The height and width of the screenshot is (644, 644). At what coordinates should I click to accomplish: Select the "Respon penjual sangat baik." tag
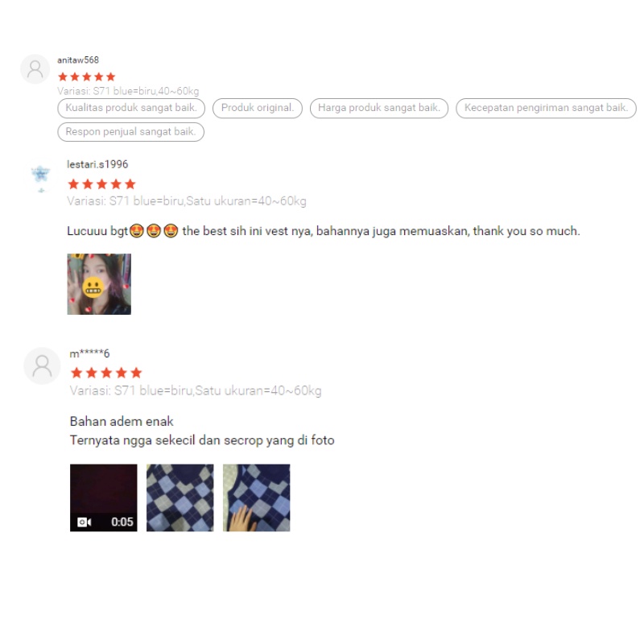(130, 132)
